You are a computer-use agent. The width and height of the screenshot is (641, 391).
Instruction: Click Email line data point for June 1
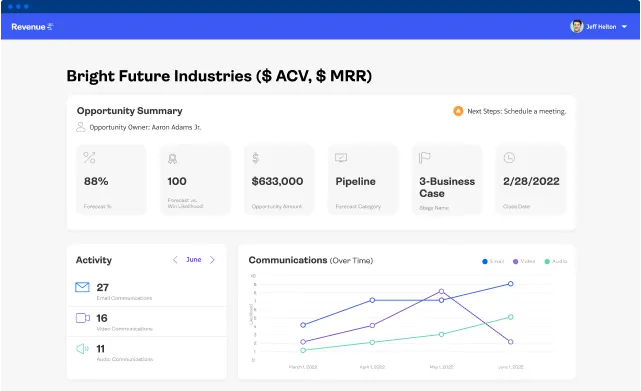point(511,283)
